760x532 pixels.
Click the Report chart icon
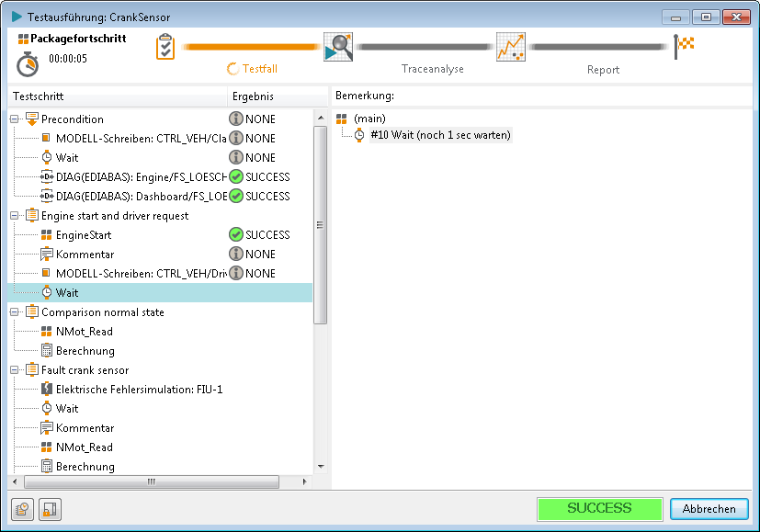(x=511, y=47)
